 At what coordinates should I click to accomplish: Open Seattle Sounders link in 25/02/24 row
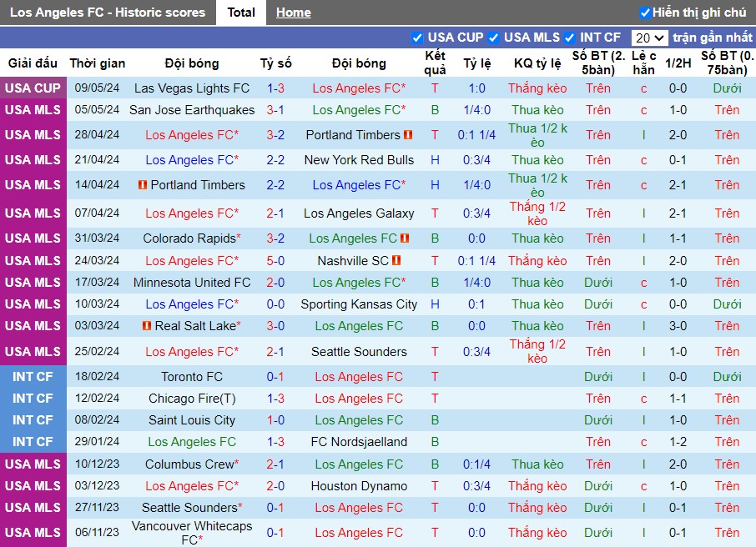tap(359, 352)
